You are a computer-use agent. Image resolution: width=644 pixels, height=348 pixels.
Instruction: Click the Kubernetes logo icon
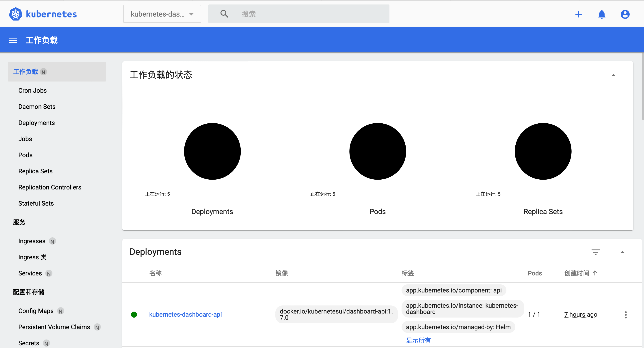pos(15,14)
